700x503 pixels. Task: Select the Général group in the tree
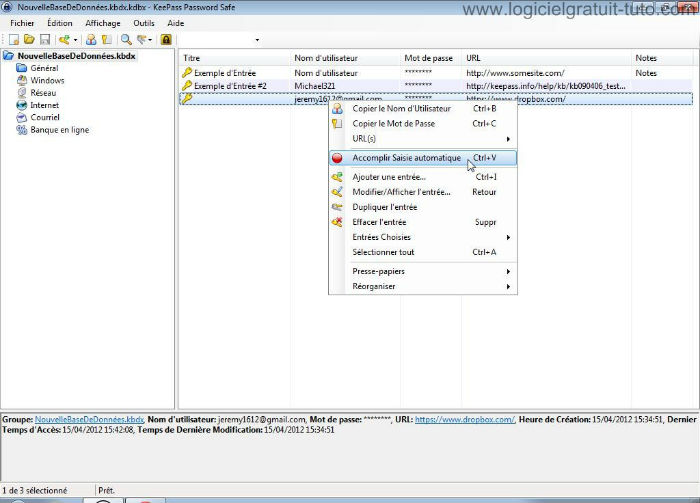(44, 68)
